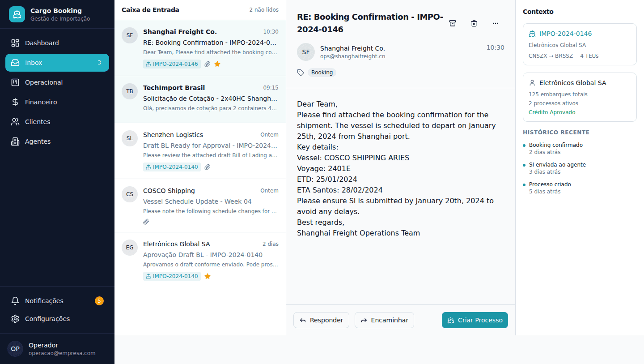Click paperclip icon on COSCO Shipping email
The image size is (644, 364).
[146, 222]
